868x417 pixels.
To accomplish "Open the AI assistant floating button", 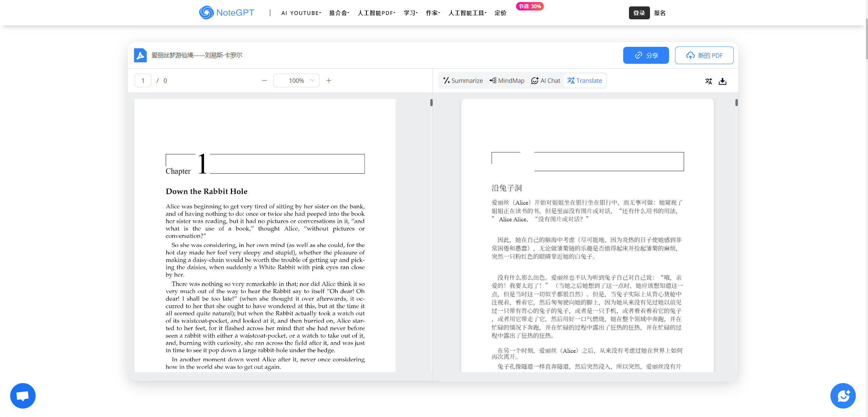I will [843, 396].
